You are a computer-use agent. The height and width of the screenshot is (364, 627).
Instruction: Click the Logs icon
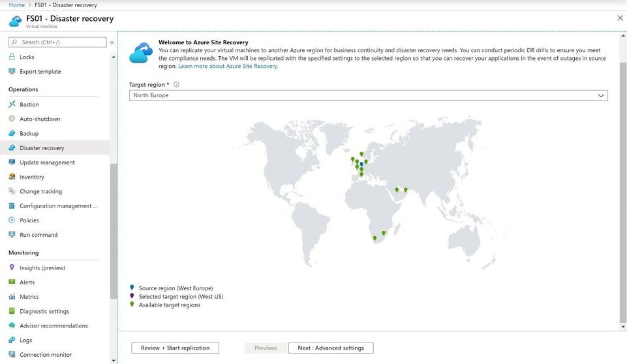(12, 340)
